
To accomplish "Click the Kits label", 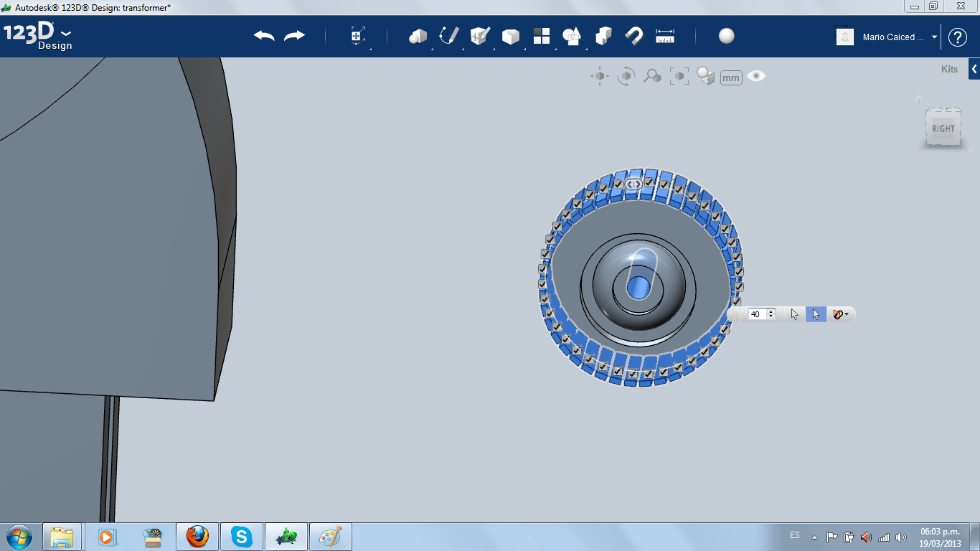I will pos(949,70).
